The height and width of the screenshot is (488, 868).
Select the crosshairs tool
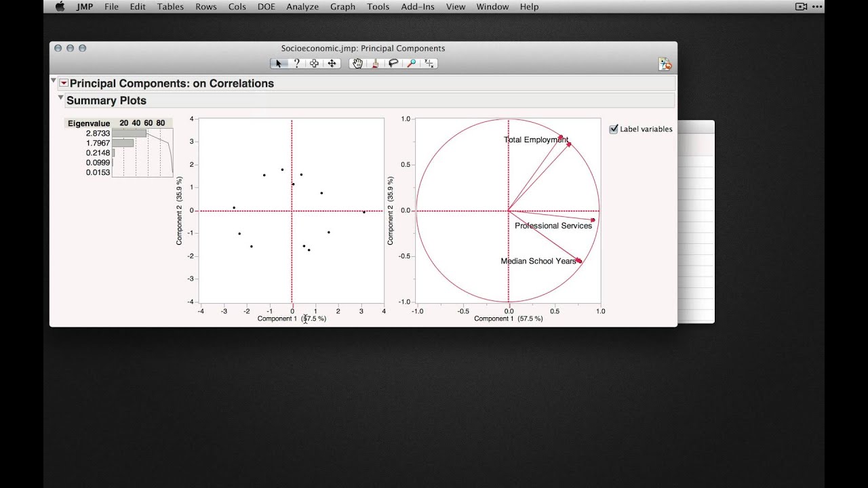pos(429,64)
